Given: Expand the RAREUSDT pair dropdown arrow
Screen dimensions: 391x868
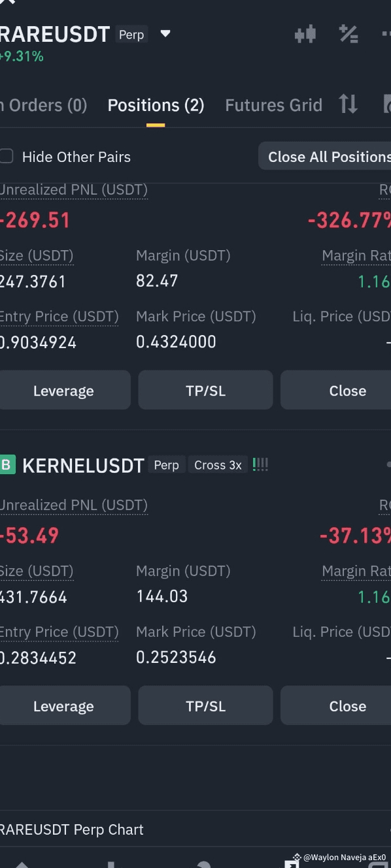Looking at the screenshot, I should (165, 34).
